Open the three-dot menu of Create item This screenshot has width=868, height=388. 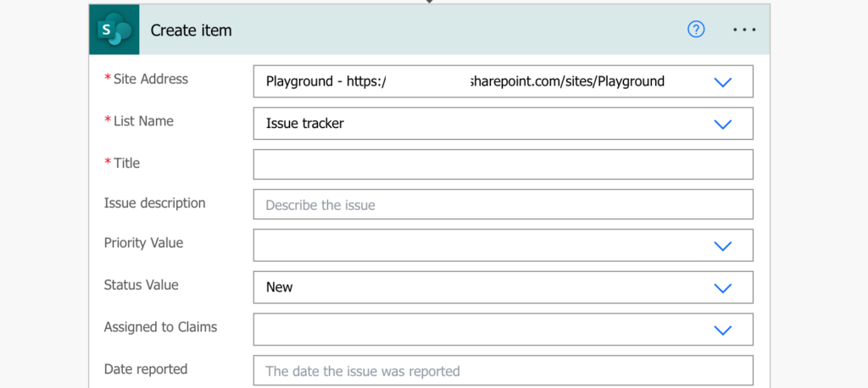[744, 30]
